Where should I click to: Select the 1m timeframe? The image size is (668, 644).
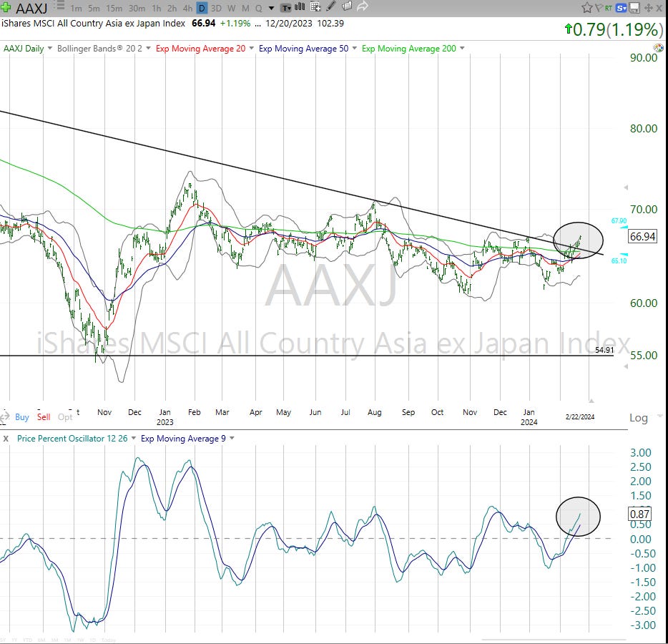coord(77,8)
